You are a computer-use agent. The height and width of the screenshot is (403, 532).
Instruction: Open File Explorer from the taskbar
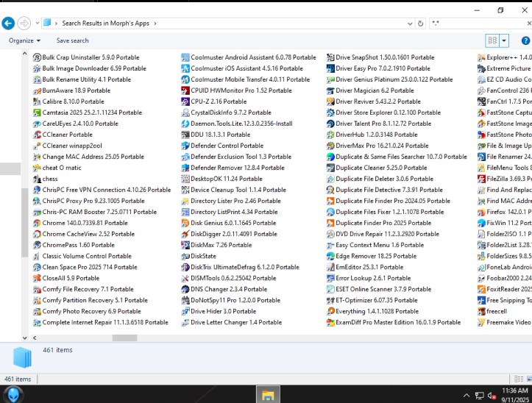pyautogui.click(x=268, y=394)
